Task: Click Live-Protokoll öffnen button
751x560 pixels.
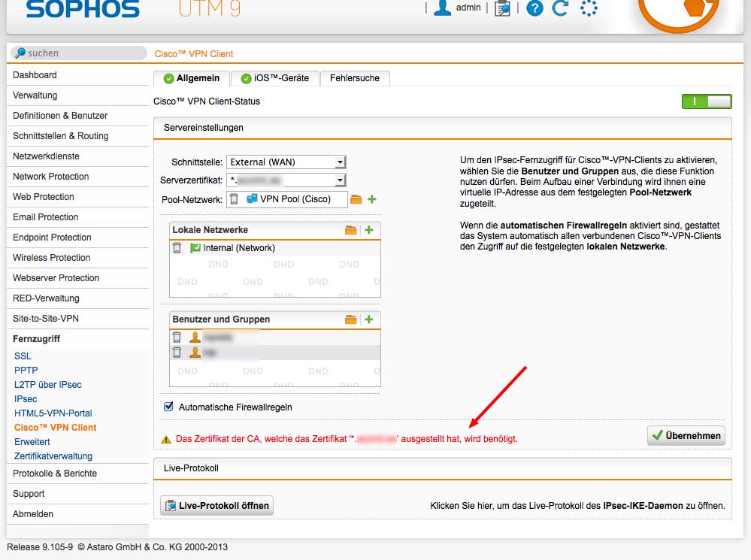Action: pos(217,505)
